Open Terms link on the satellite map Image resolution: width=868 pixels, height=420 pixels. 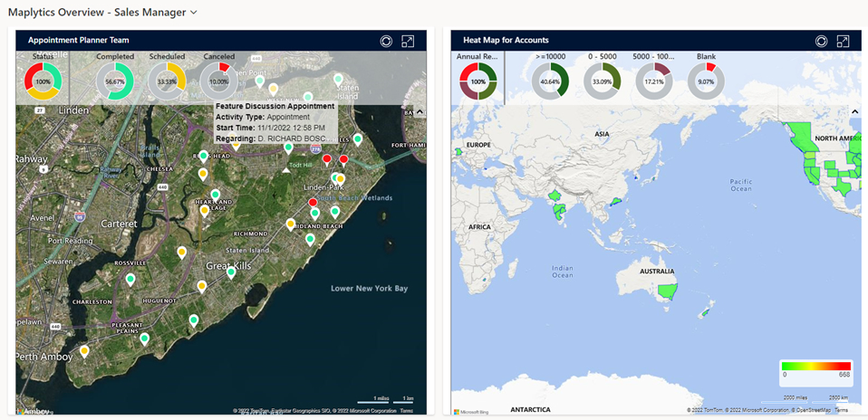click(x=406, y=411)
